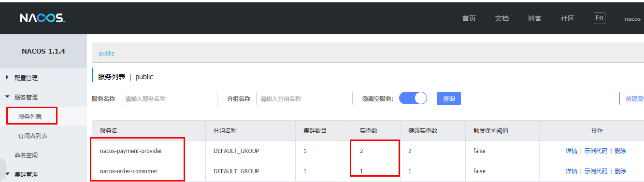The width and height of the screenshot is (644, 182).
Task: Click 删除 for nacos-order-consumer
Action: pyautogui.click(x=620, y=171)
